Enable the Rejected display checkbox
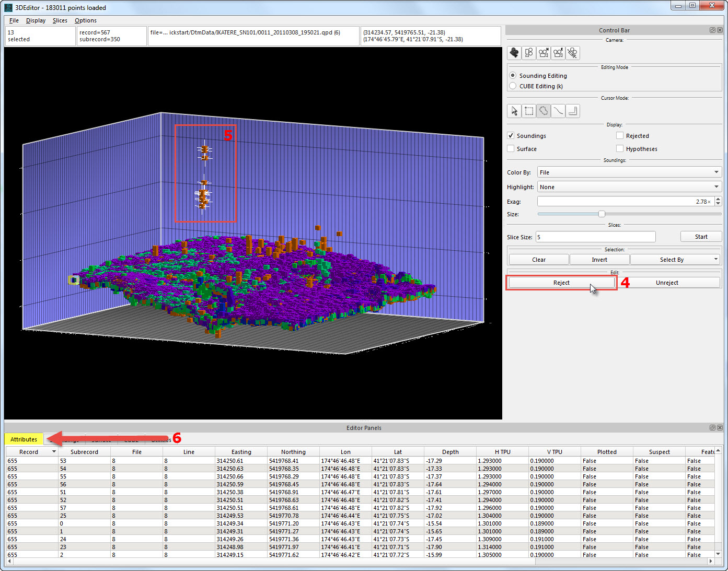This screenshot has height=571, width=728. (620, 136)
